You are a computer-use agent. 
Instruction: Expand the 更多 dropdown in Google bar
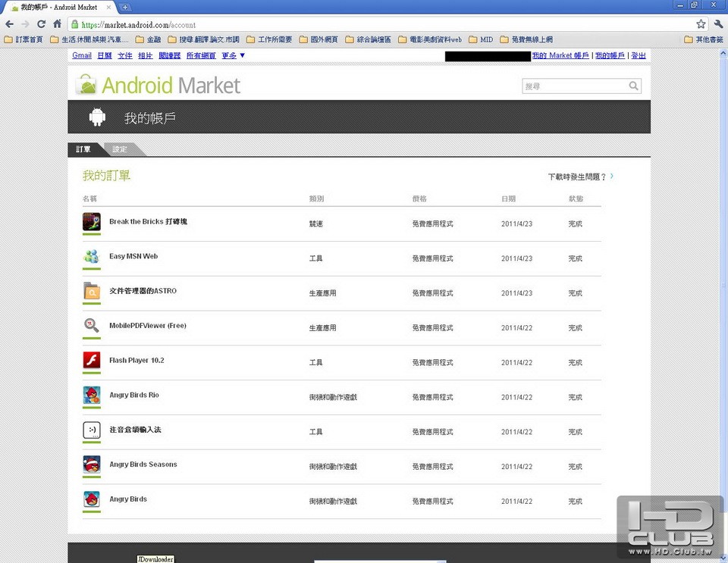tap(233, 55)
